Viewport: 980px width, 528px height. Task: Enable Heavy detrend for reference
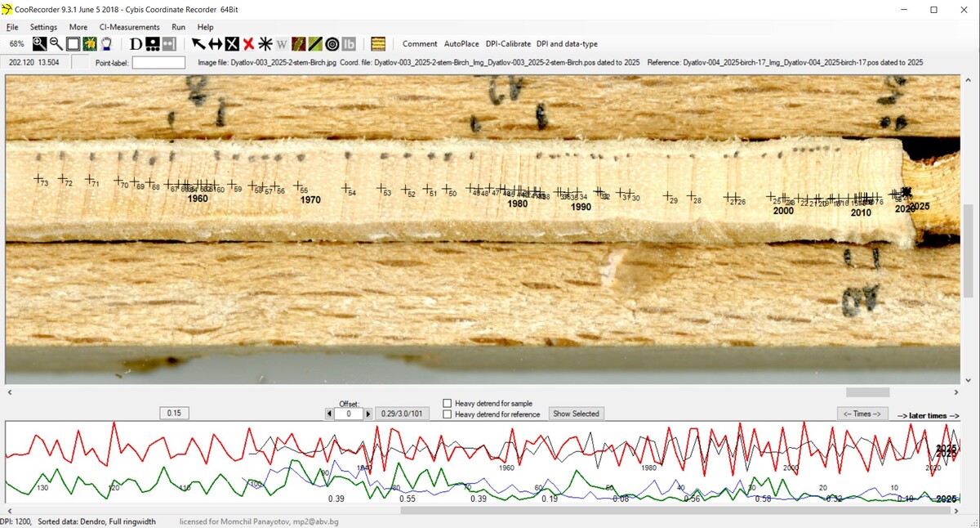[x=448, y=414]
